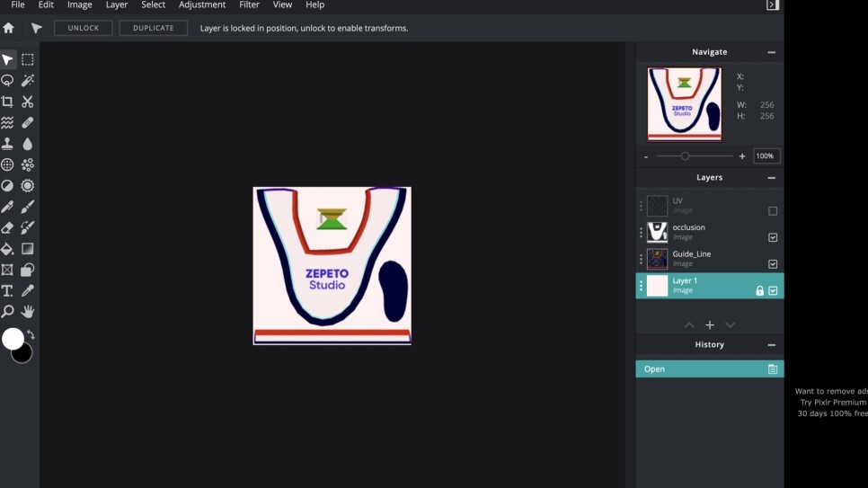Select the globe-shaped Disperse tool

click(x=7, y=164)
